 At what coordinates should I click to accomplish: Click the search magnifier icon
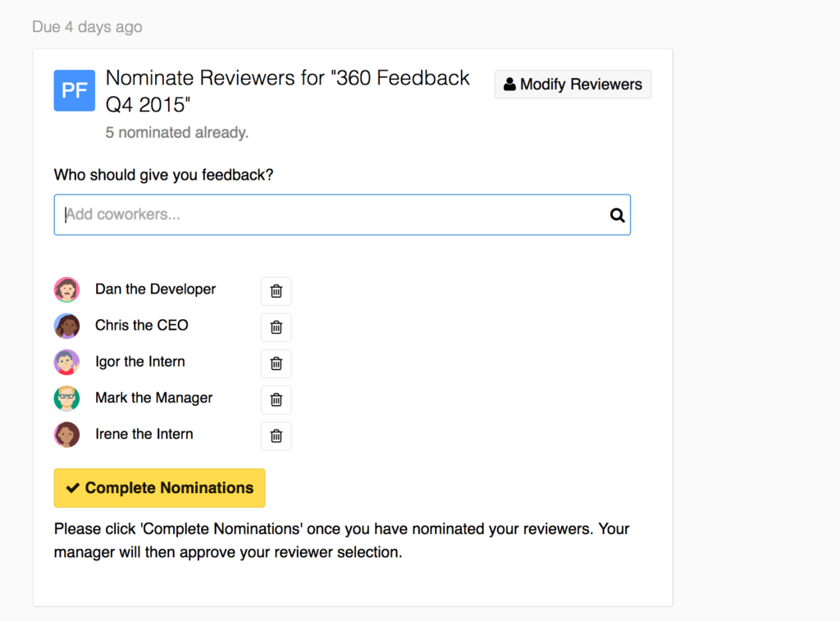point(617,215)
